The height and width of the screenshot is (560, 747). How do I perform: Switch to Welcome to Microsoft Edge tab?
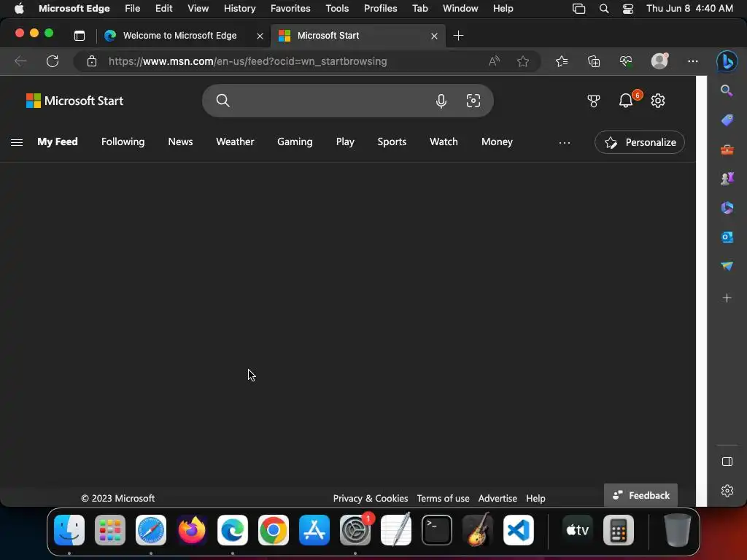click(179, 36)
